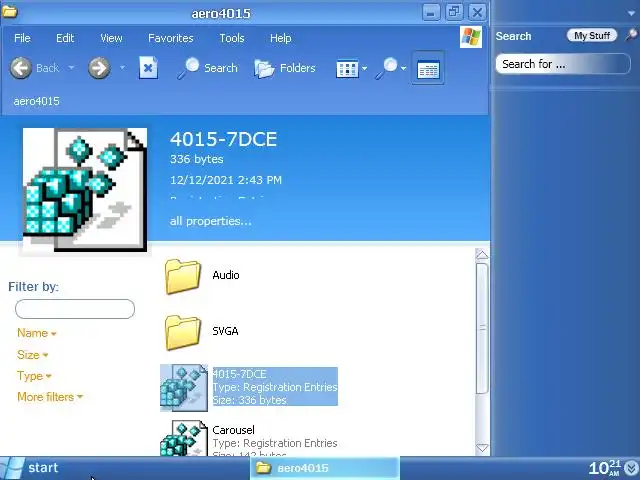Click the Filter by input field

(x=75, y=309)
